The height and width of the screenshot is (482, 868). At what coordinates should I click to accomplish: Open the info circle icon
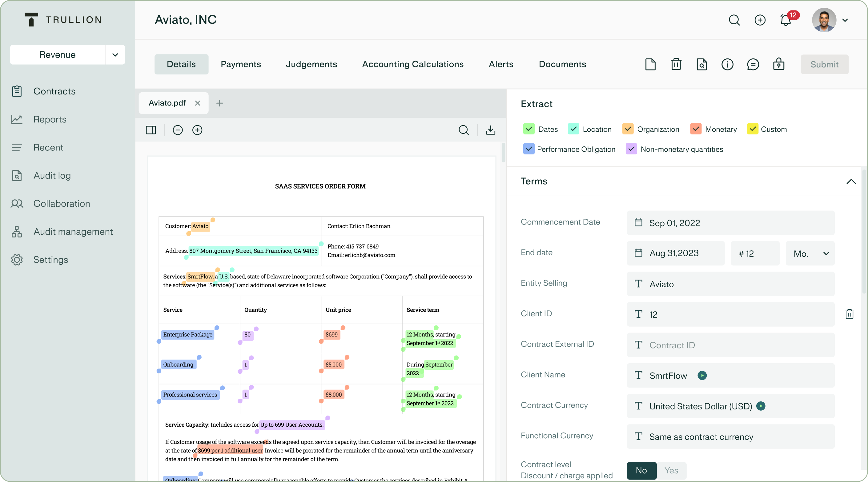pyautogui.click(x=727, y=64)
